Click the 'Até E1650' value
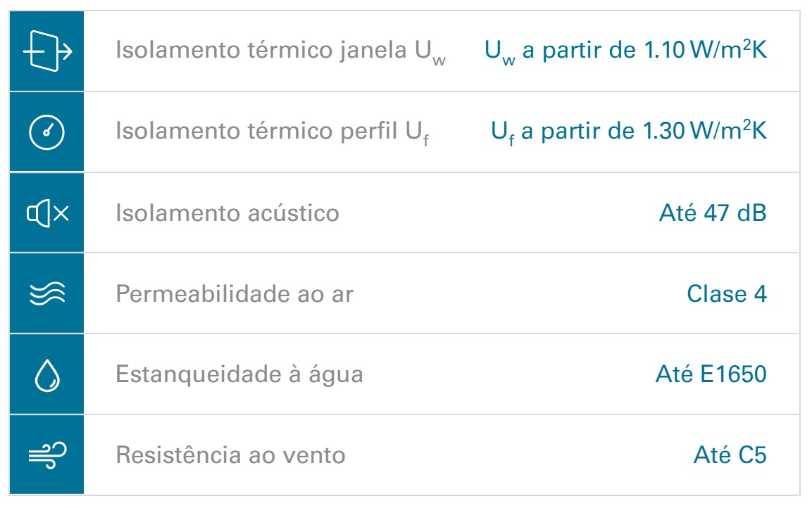The image size is (812, 508). coord(711,374)
